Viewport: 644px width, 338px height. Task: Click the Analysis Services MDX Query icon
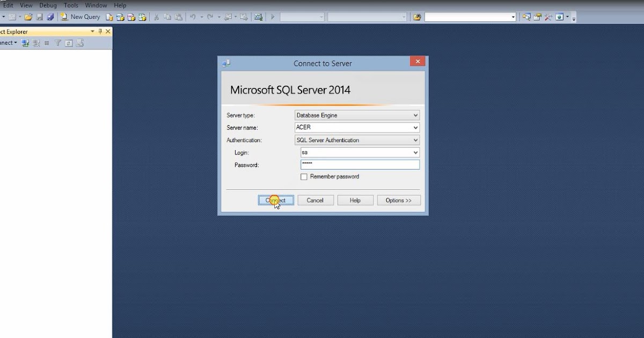click(120, 17)
